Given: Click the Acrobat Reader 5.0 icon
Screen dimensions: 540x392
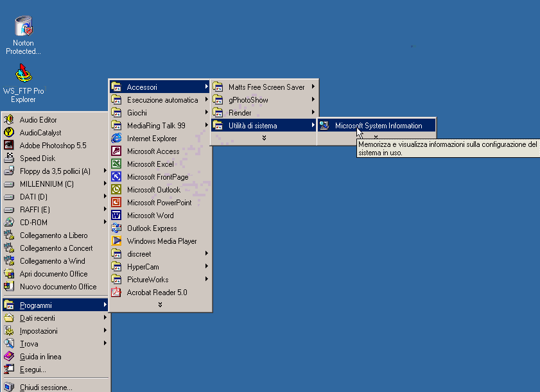Looking at the screenshot, I should 116,292.
